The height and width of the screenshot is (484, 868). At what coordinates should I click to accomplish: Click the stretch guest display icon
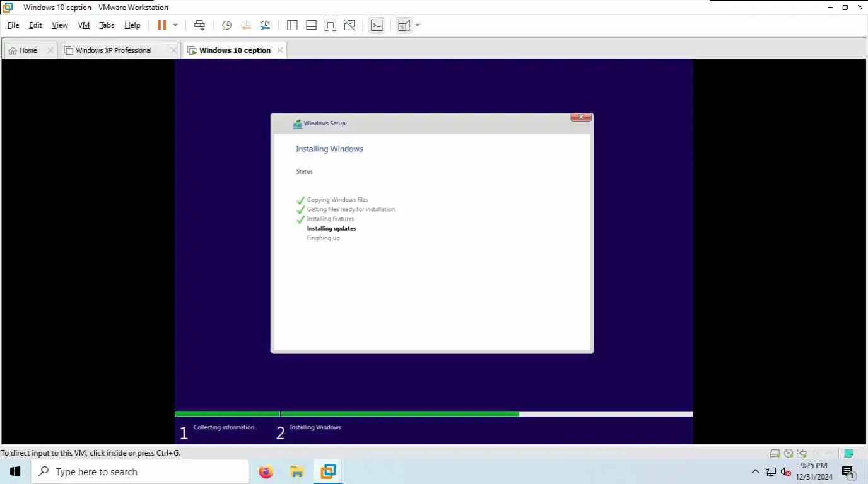click(404, 25)
